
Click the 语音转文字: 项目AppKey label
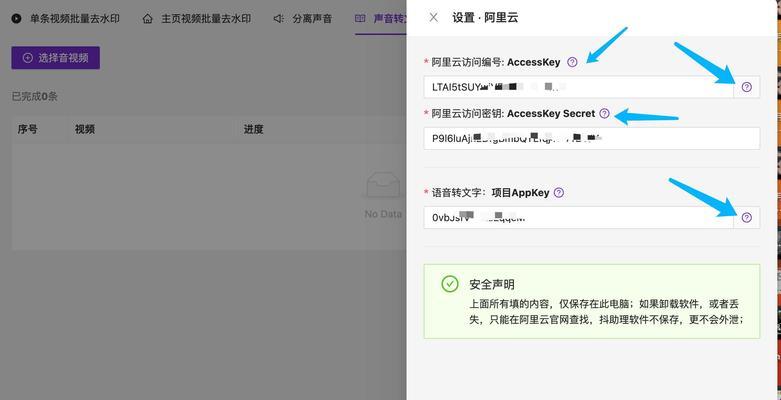490,193
